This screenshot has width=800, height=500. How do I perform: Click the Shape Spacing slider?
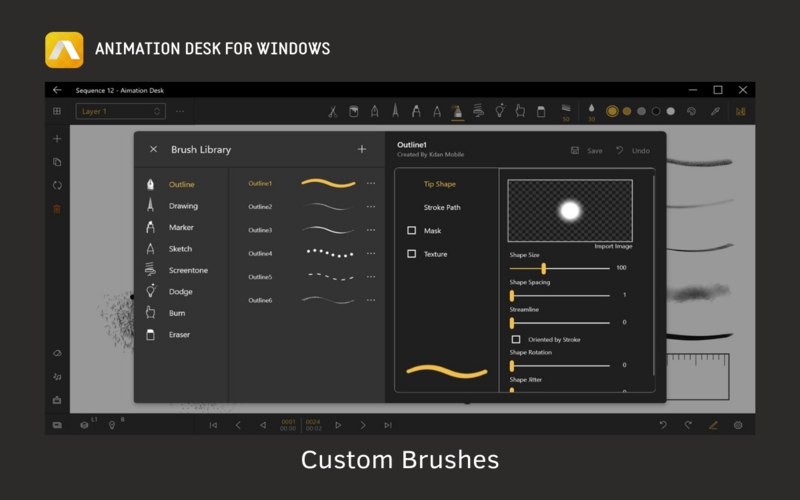pyautogui.click(x=559, y=295)
